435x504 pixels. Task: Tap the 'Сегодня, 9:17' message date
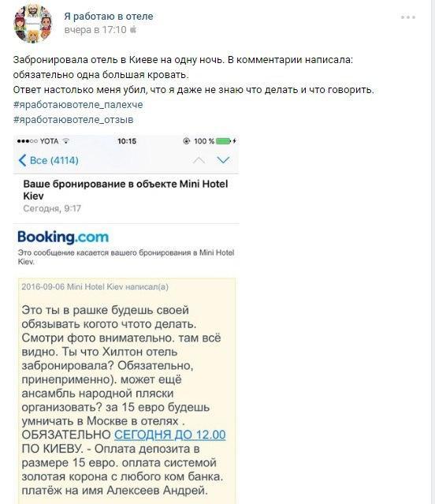click(x=52, y=208)
